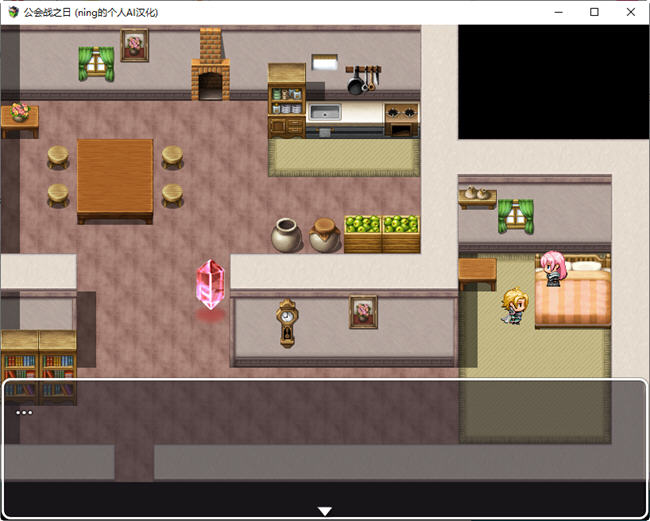Viewport: 650px width, 521px height.
Task: Click the large wooden dining table
Action: click(115, 177)
